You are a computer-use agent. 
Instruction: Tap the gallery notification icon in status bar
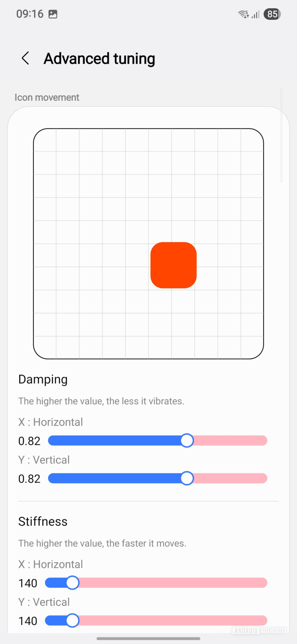pos(53,14)
